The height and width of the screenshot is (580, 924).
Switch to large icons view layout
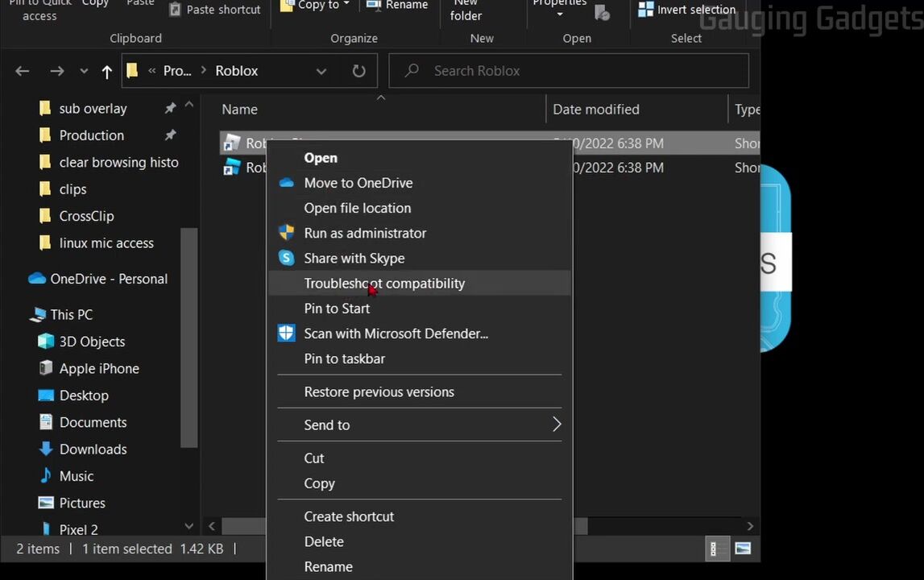click(743, 549)
